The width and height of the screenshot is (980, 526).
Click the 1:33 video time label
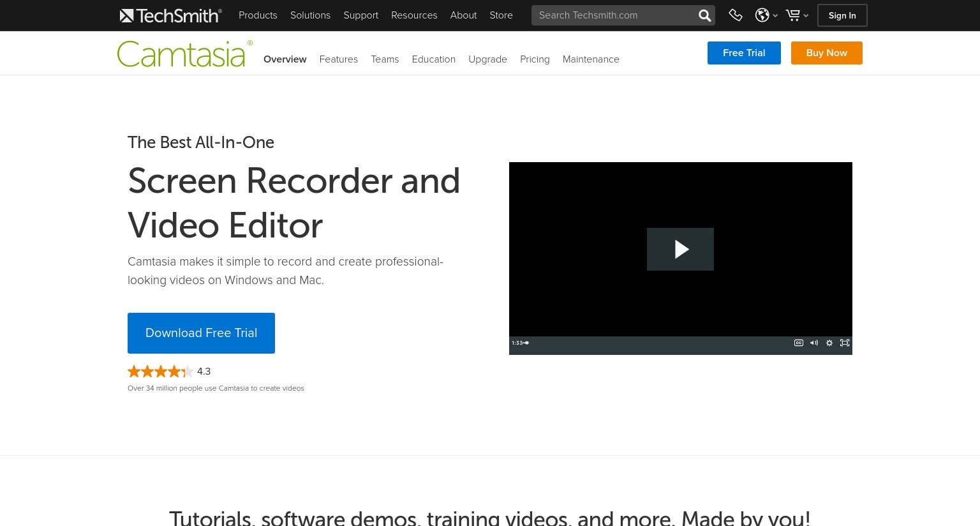click(517, 343)
